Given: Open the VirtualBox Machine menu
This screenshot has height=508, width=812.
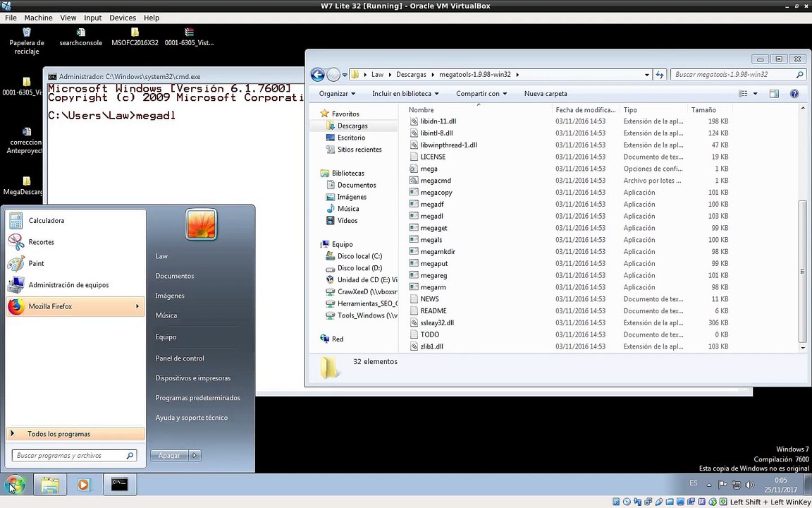Looking at the screenshot, I should coord(38,18).
